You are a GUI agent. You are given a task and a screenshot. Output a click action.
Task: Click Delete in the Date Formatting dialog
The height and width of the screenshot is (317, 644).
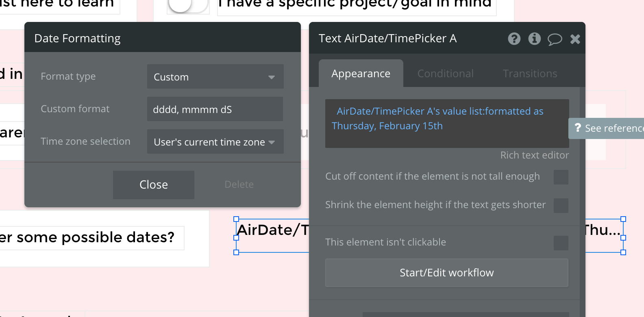[239, 185]
